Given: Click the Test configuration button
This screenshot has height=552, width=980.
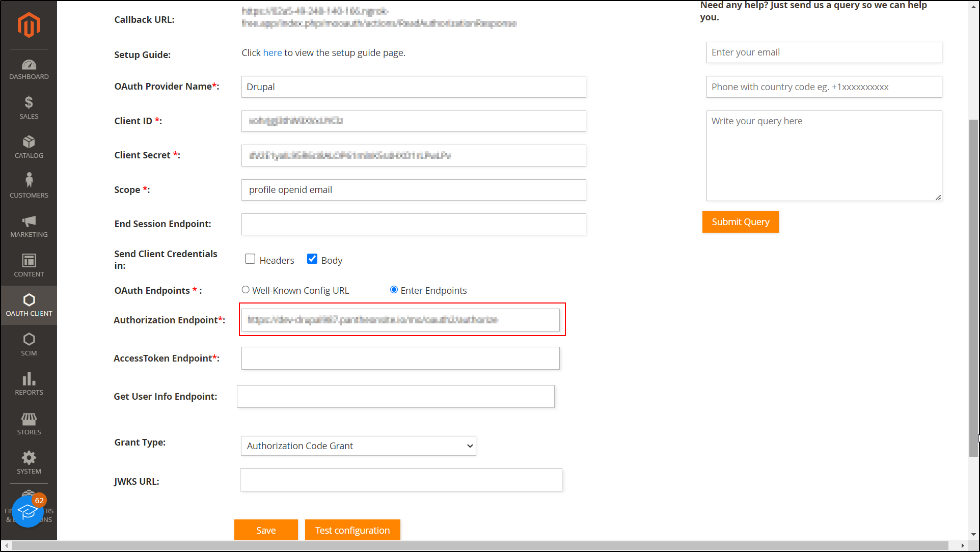Looking at the screenshot, I should coord(352,530).
